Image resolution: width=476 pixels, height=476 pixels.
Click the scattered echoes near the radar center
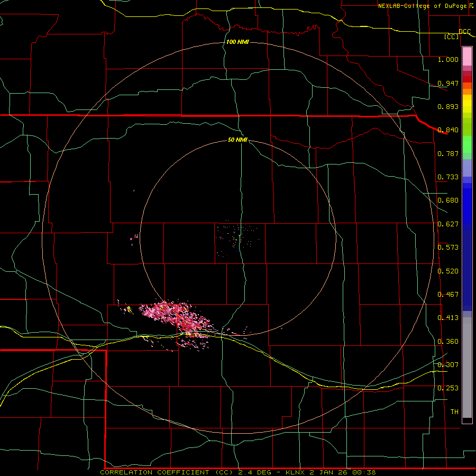(x=237, y=239)
